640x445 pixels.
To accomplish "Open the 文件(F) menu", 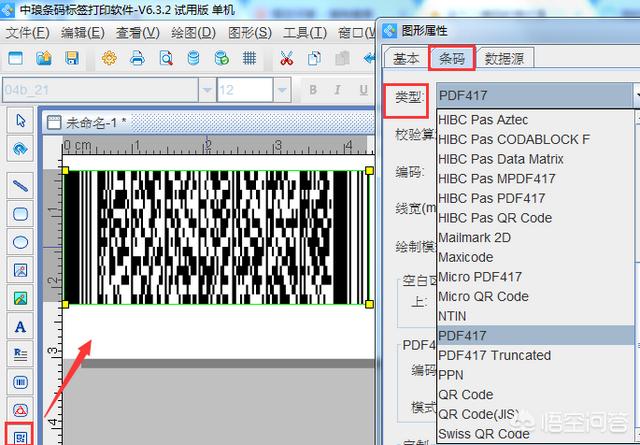I will pos(27,33).
